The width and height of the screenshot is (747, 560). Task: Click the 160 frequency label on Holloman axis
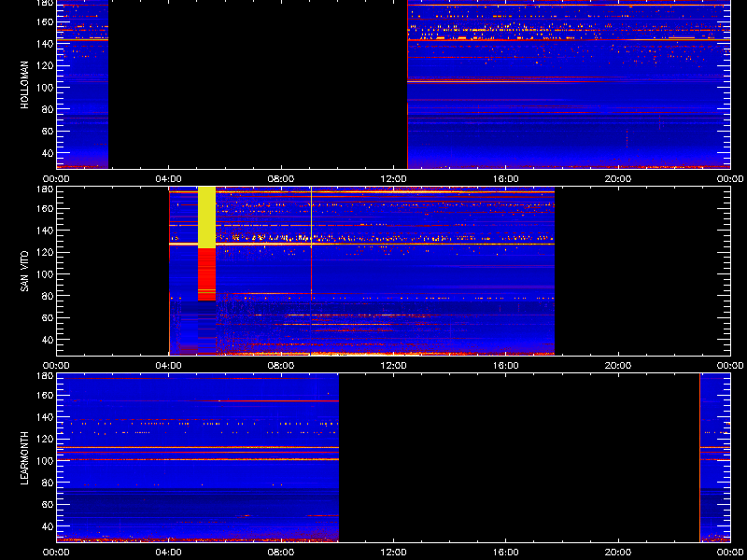tap(45, 21)
